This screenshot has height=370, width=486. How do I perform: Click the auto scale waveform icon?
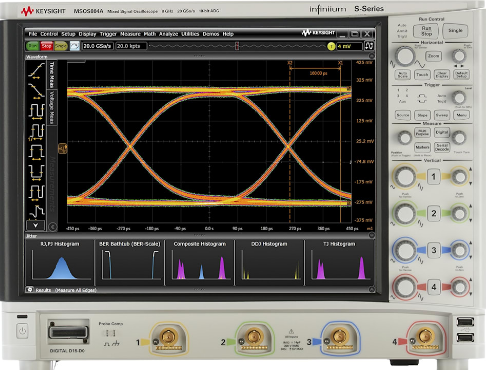[75, 46]
